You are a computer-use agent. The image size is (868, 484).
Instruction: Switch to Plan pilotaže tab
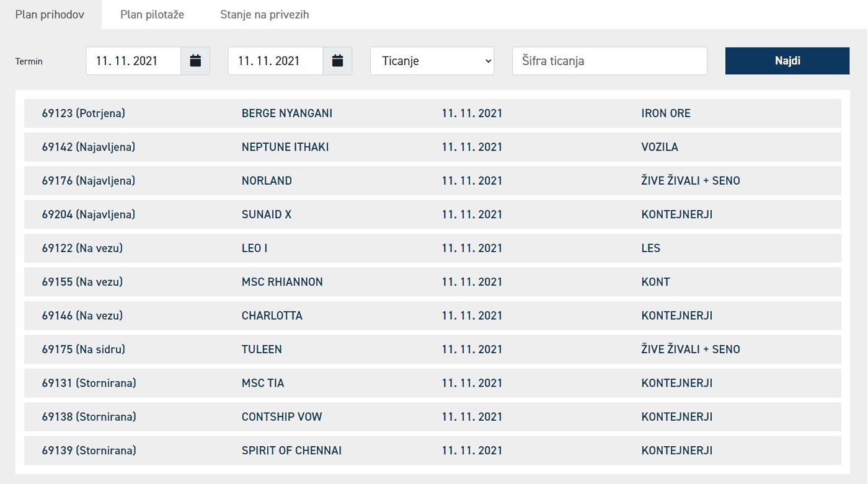click(x=153, y=14)
